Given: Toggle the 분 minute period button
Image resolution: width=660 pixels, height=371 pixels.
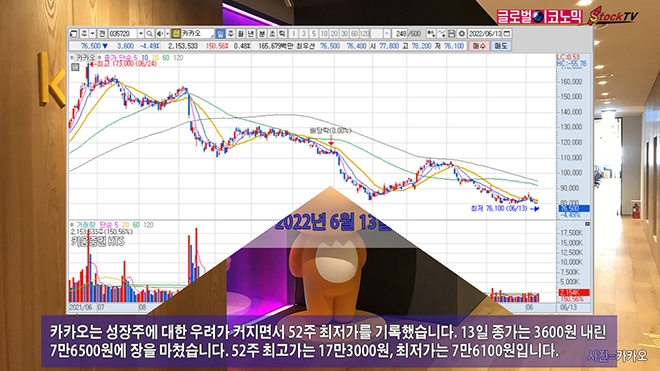Looking at the screenshot, I should coord(262,34).
